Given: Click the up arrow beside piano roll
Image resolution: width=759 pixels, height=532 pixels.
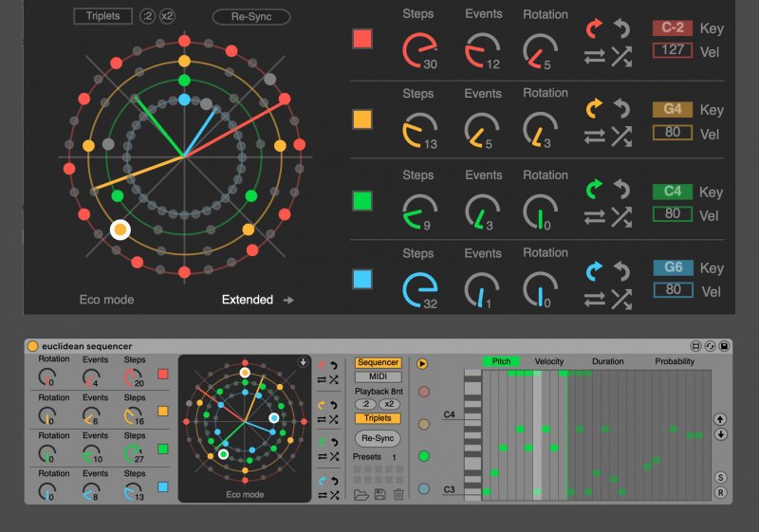Looking at the screenshot, I should [x=720, y=418].
